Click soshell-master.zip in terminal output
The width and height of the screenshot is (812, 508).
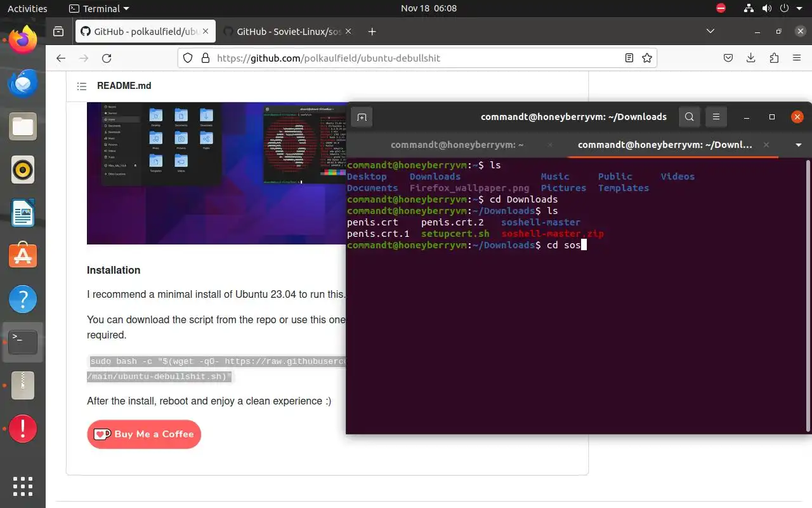coord(553,234)
